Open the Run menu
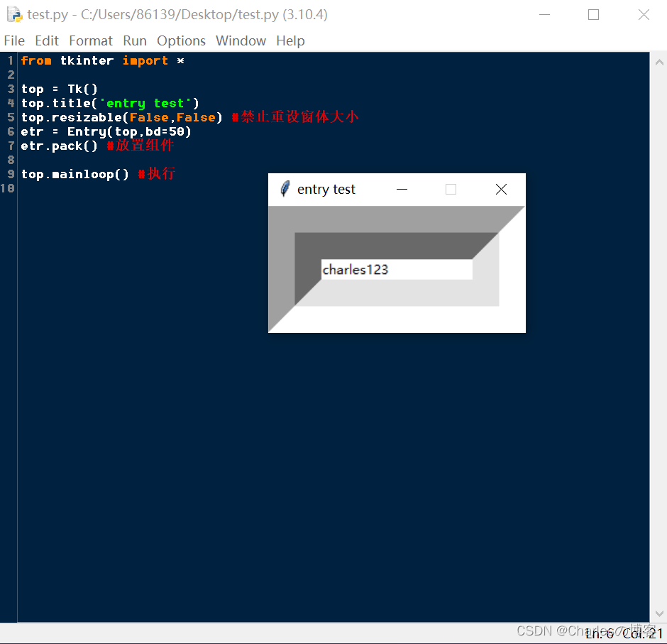Image resolution: width=667 pixels, height=644 pixels. (x=134, y=40)
